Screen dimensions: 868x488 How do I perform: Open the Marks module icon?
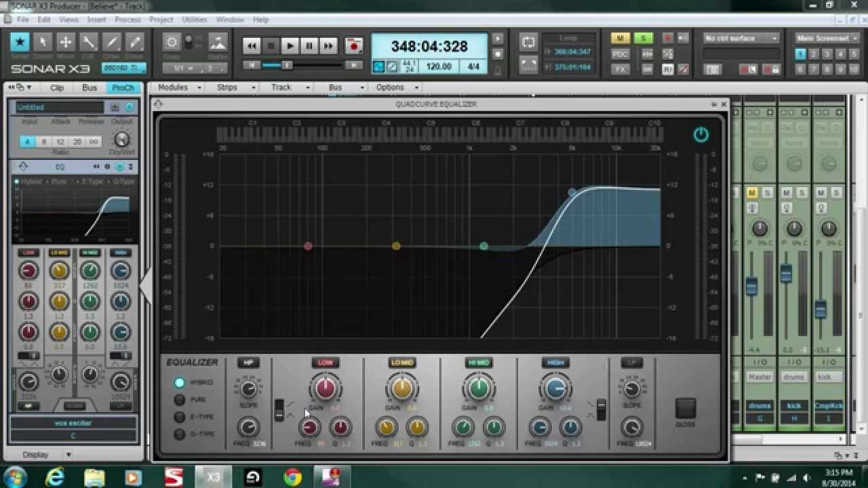(218, 43)
